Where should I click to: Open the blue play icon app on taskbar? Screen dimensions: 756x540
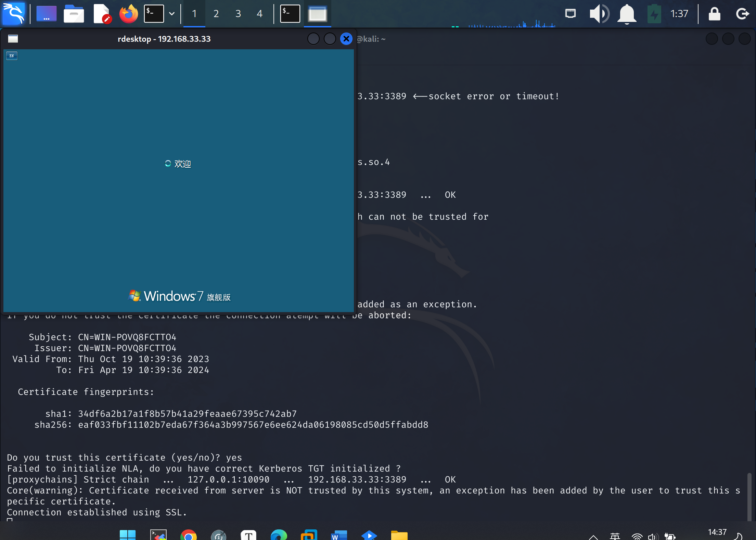(x=369, y=535)
